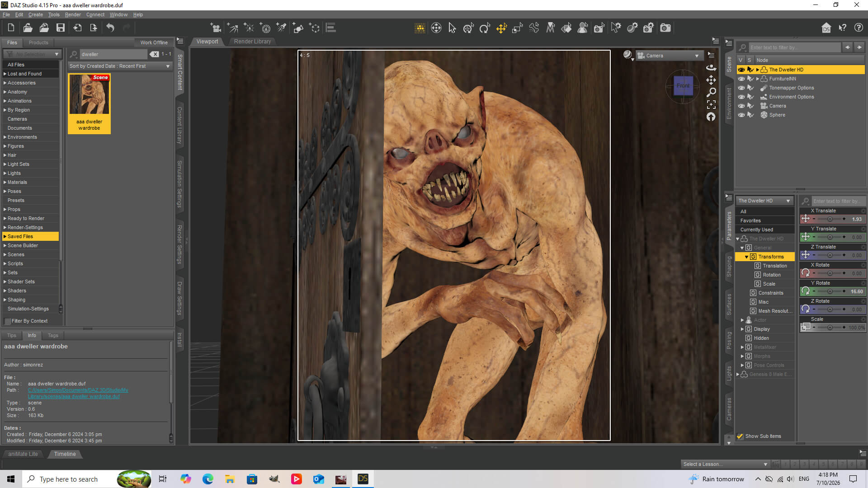This screenshot has width=868, height=488.
Task: Click the viewport Frame selection icon
Action: (x=711, y=104)
